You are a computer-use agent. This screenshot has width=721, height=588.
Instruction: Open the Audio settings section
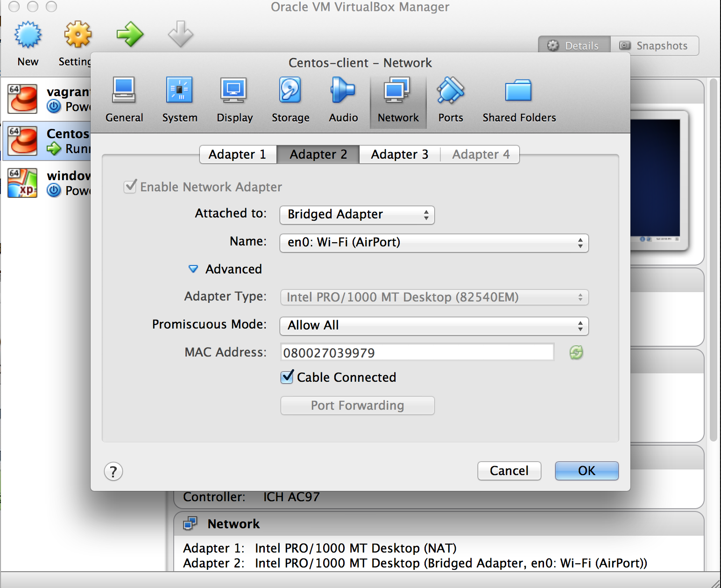click(343, 100)
